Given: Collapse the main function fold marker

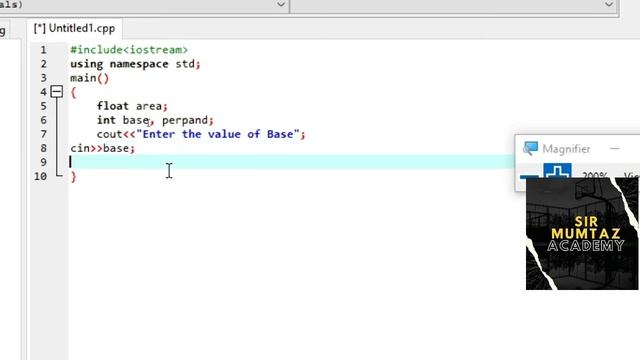Looking at the screenshot, I should tap(57, 91).
